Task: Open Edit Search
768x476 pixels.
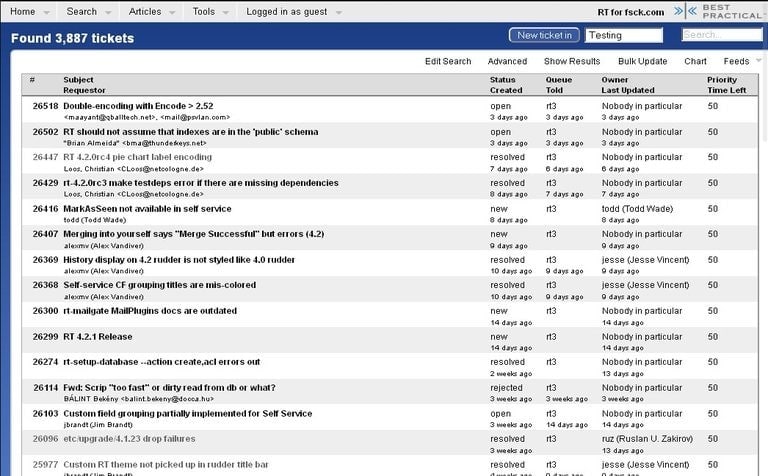Action: click(448, 61)
